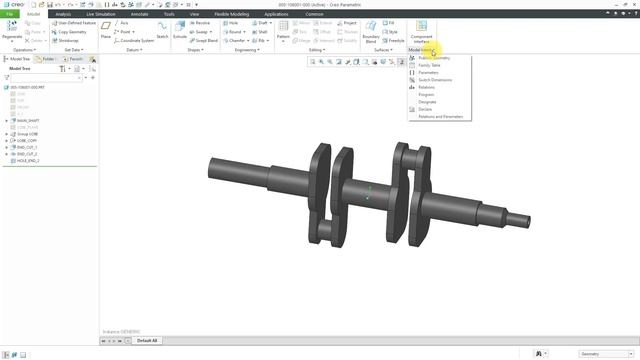Expand the Surfaces group overflow
640x360 pixels.
[x=383, y=50]
